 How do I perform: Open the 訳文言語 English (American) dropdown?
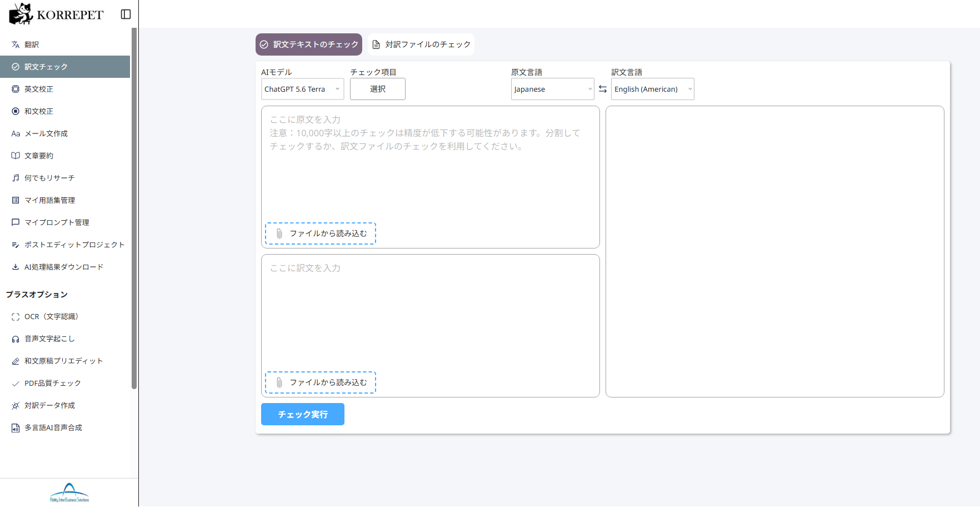coord(653,89)
